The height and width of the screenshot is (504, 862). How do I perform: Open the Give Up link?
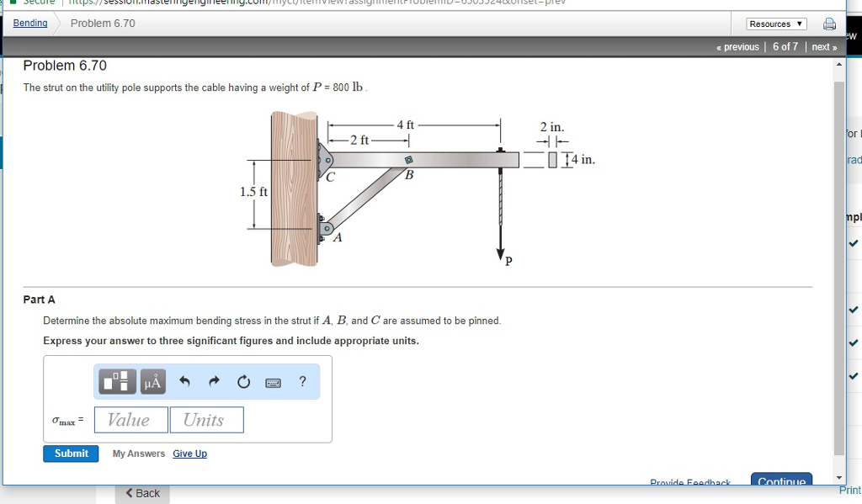(189, 454)
